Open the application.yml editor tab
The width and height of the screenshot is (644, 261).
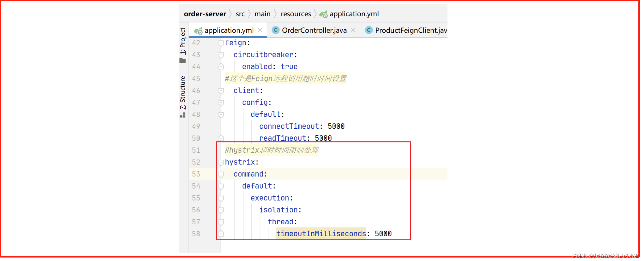coord(228,30)
